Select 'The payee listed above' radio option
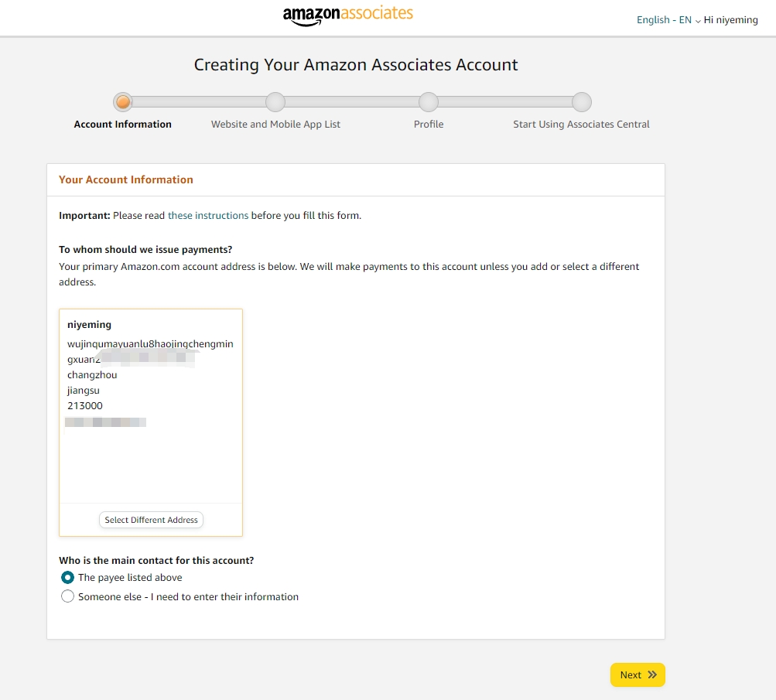This screenshot has width=776, height=700. (x=67, y=577)
